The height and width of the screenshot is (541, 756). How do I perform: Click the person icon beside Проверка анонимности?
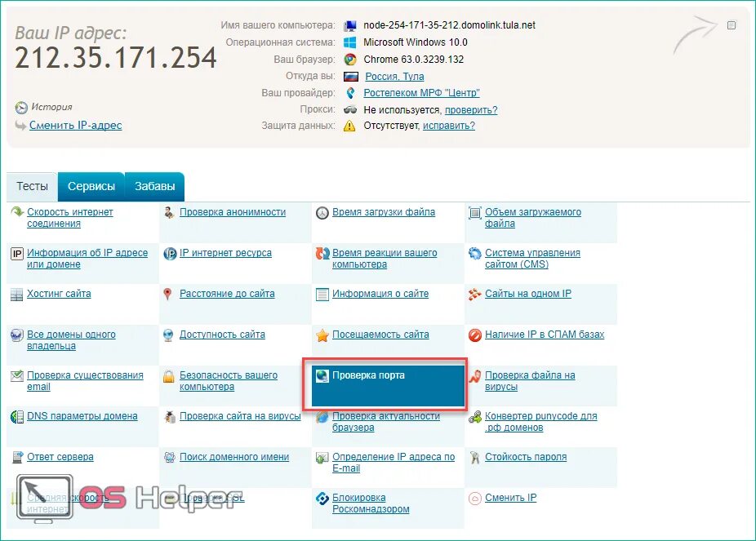[169, 212]
